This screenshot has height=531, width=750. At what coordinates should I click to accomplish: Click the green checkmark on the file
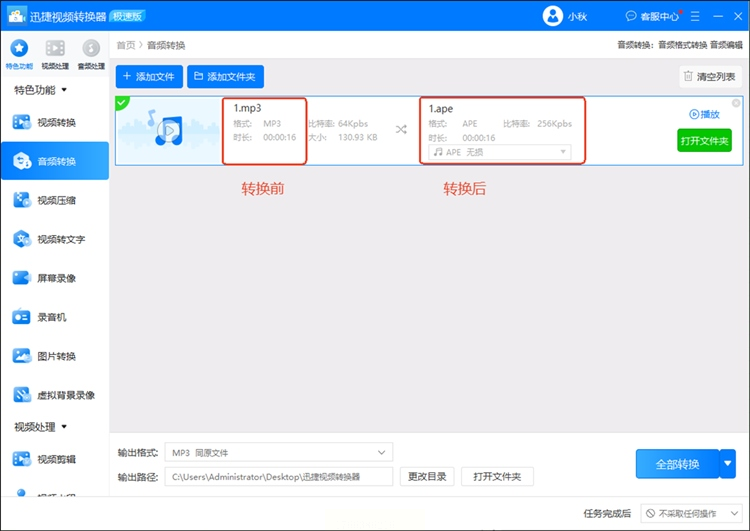click(x=121, y=101)
